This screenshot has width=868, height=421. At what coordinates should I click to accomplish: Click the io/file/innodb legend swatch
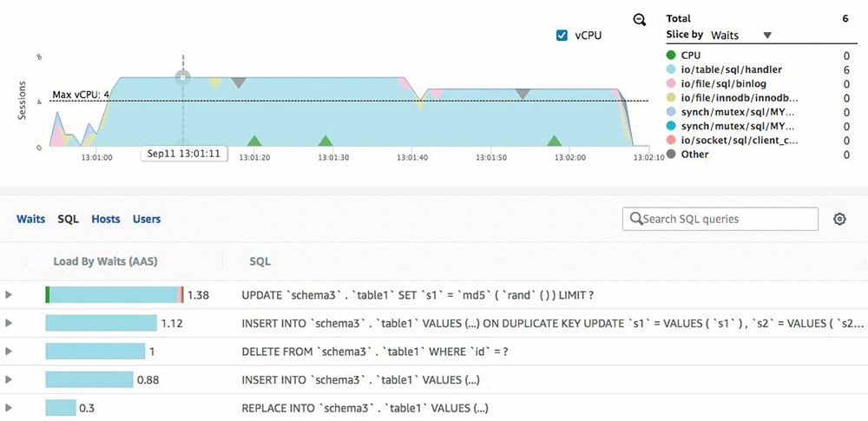point(671,98)
